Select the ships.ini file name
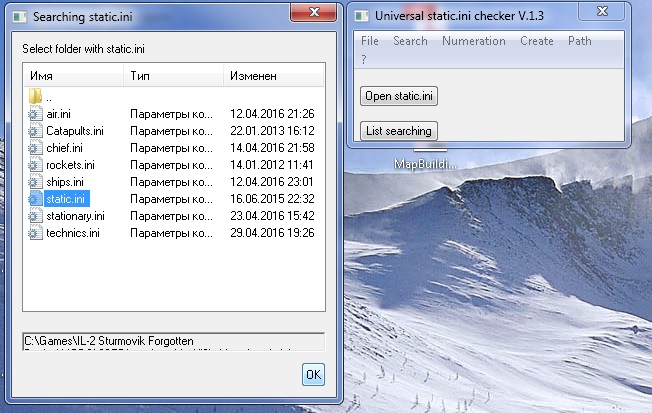652x413 pixels. (65, 182)
